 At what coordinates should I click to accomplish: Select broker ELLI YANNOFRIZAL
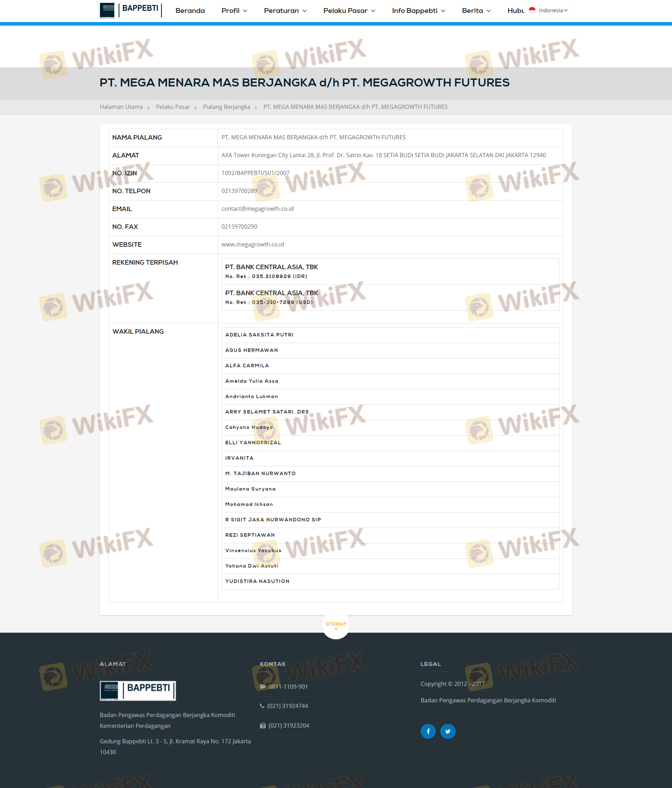pyautogui.click(x=390, y=443)
